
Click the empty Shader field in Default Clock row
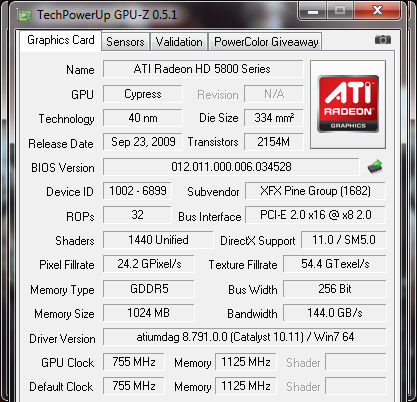pos(356,386)
